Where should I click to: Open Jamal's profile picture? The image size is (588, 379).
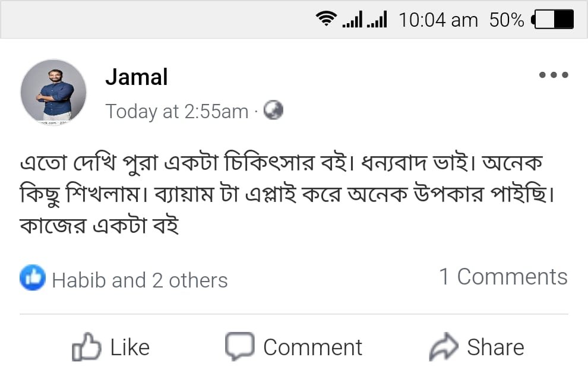(x=53, y=92)
